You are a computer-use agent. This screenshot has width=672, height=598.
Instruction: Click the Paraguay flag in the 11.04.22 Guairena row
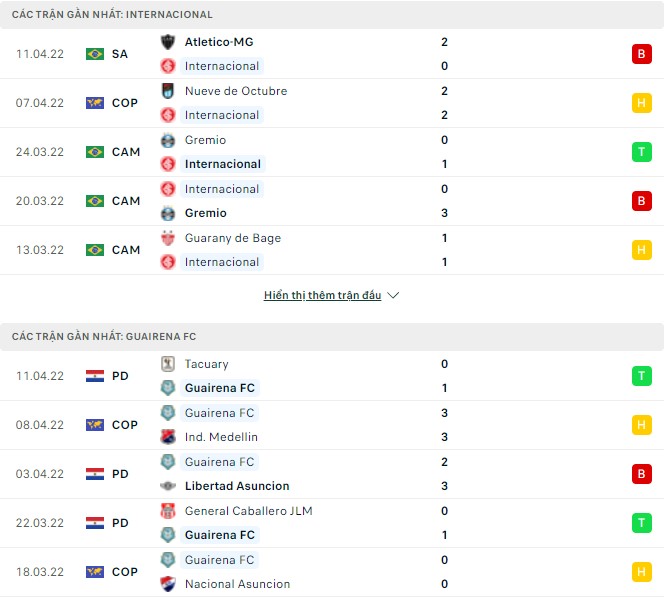coord(95,376)
